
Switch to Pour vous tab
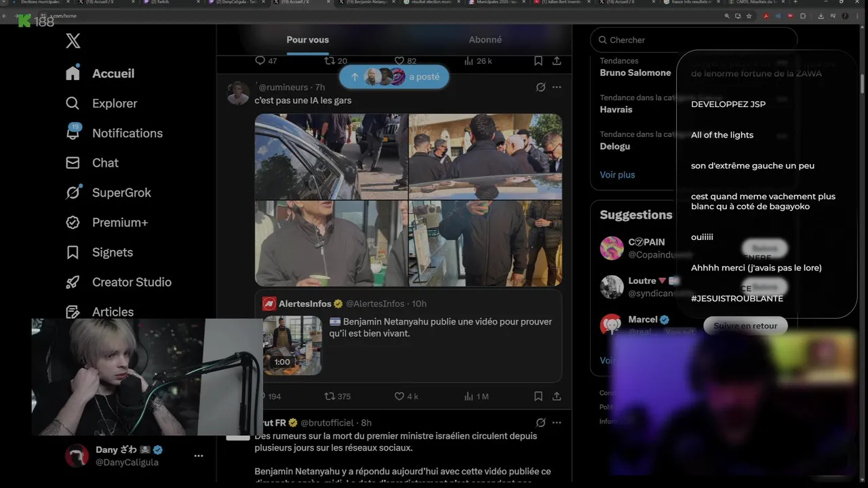[307, 39]
